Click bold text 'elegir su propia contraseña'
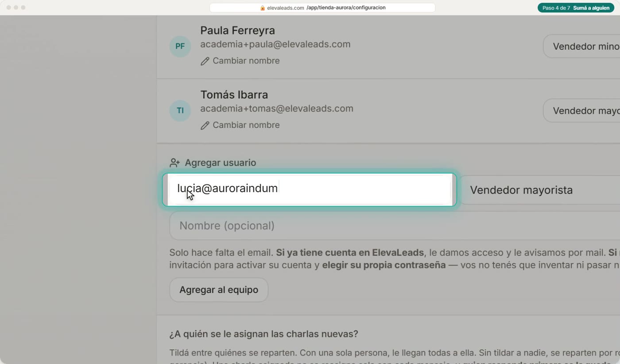Viewport: 620px width, 364px height. point(384,265)
